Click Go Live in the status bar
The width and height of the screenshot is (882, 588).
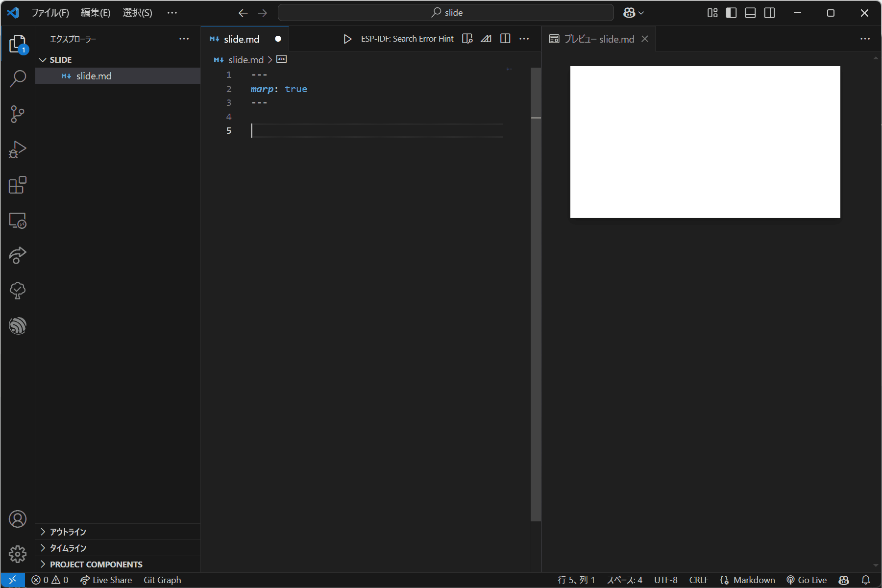[x=807, y=580]
